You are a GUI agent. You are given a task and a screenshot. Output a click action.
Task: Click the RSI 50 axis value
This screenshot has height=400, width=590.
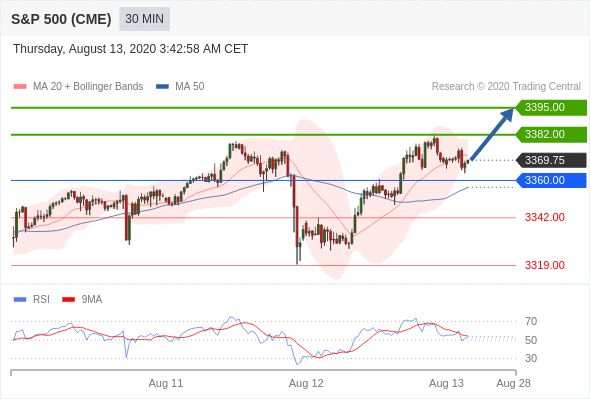click(x=531, y=340)
